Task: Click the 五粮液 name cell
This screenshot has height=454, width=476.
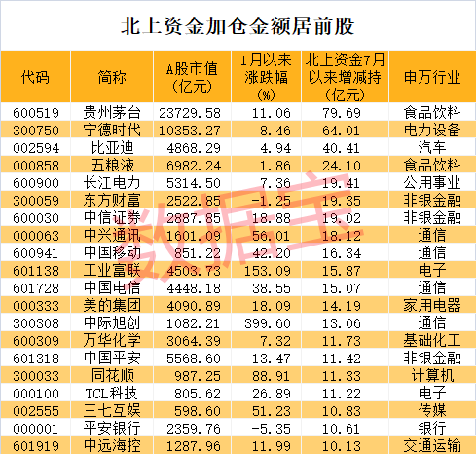Action: pyautogui.click(x=112, y=165)
